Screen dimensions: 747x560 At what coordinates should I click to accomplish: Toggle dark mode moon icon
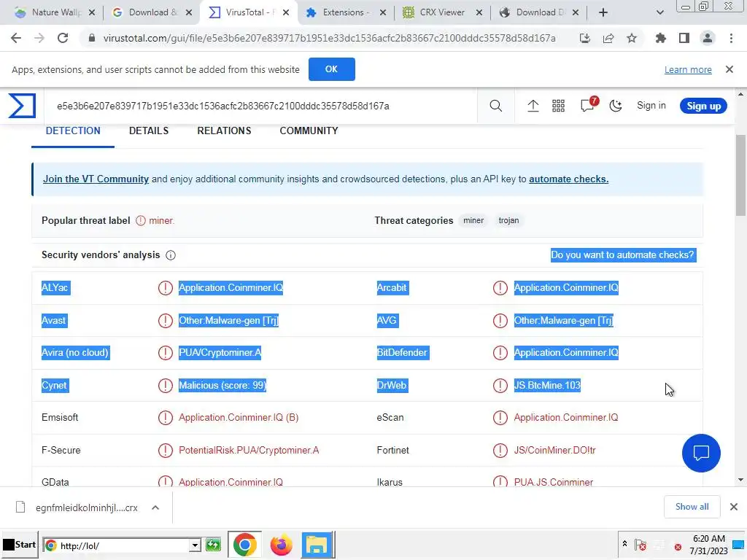tap(616, 106)
